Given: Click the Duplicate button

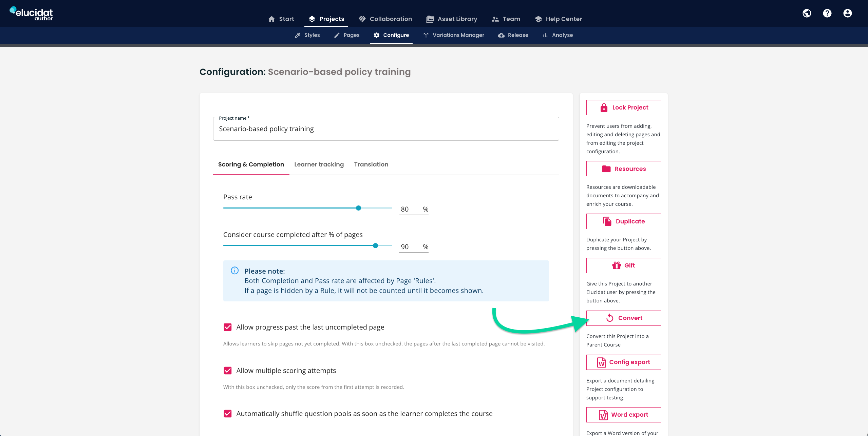Looking at the screenshot, I should [623, 221].
